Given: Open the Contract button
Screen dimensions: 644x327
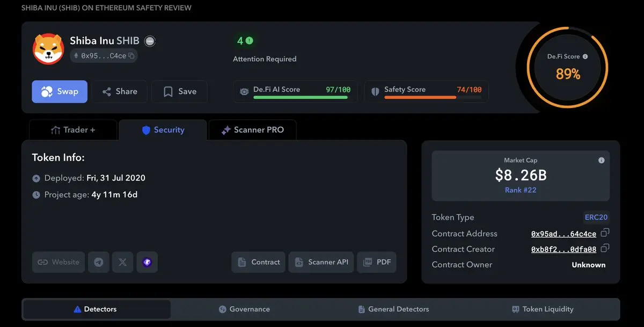Looking at the screenshot, I should tap(259, 262).
